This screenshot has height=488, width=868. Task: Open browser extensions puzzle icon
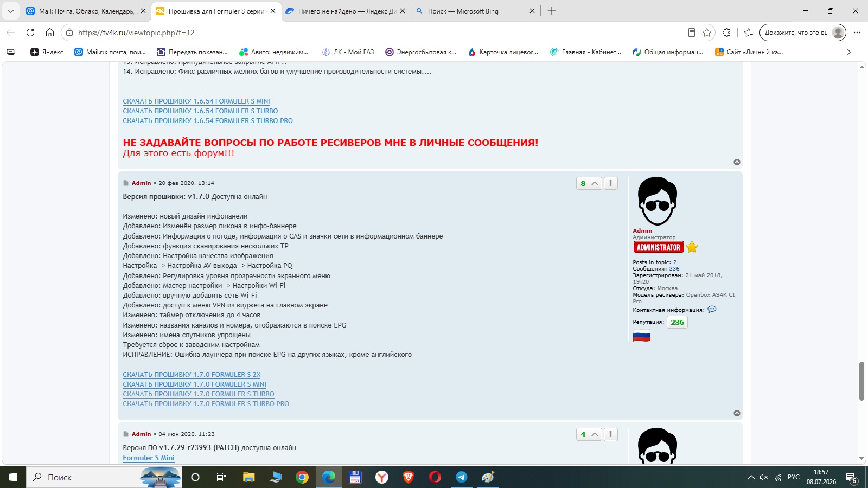coord(727,33)
